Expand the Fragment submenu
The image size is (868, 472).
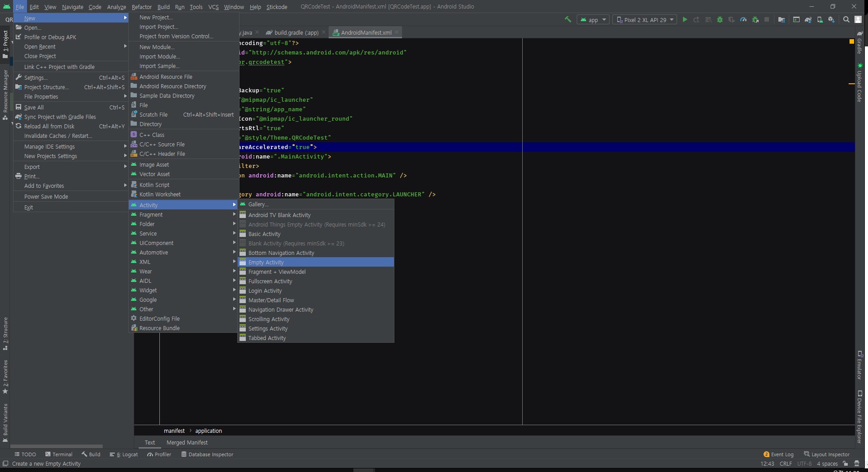184,215
